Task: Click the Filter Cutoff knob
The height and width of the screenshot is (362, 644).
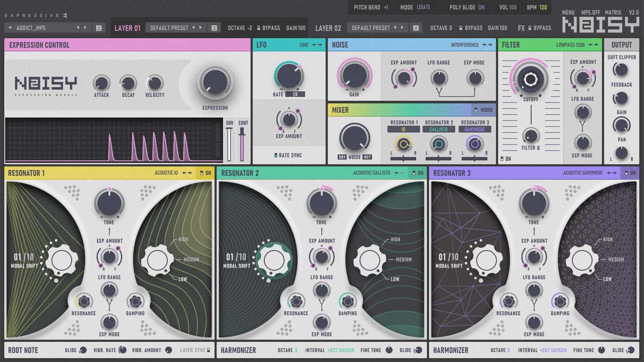Action: pyautogui.click(x=530, y=79)
